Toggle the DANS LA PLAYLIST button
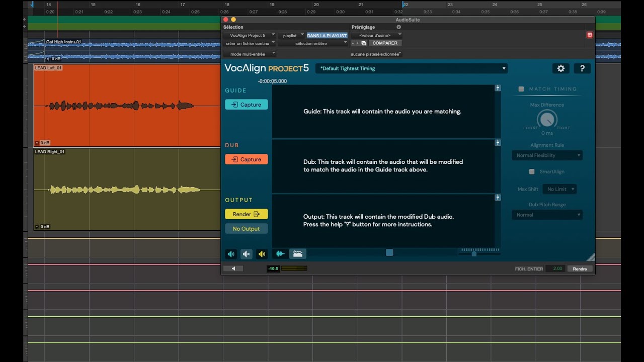 pos(327,36)
